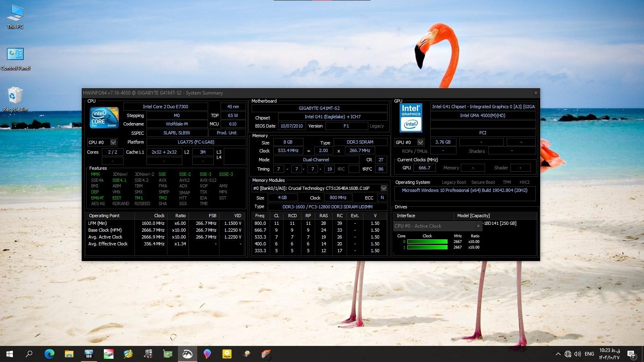The image size is (644, 362).
Task: Expand the GPU #0 selector dropdown
Action: click(x=420, y=142)
